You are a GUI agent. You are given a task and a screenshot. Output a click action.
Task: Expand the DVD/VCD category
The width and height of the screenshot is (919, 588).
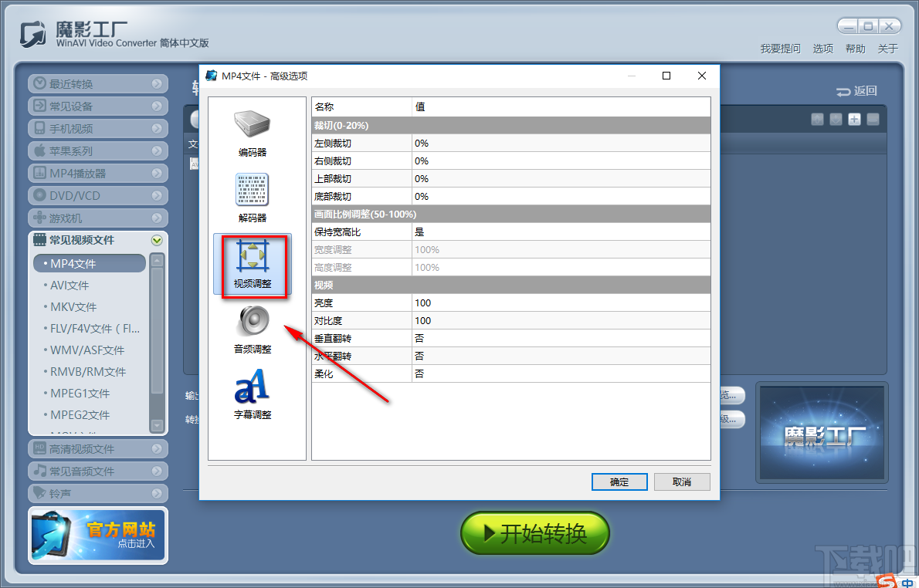[98, 195]
